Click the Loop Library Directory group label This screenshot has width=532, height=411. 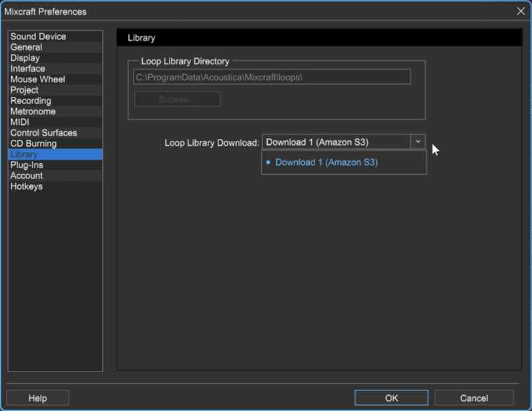tap(186, 61)
